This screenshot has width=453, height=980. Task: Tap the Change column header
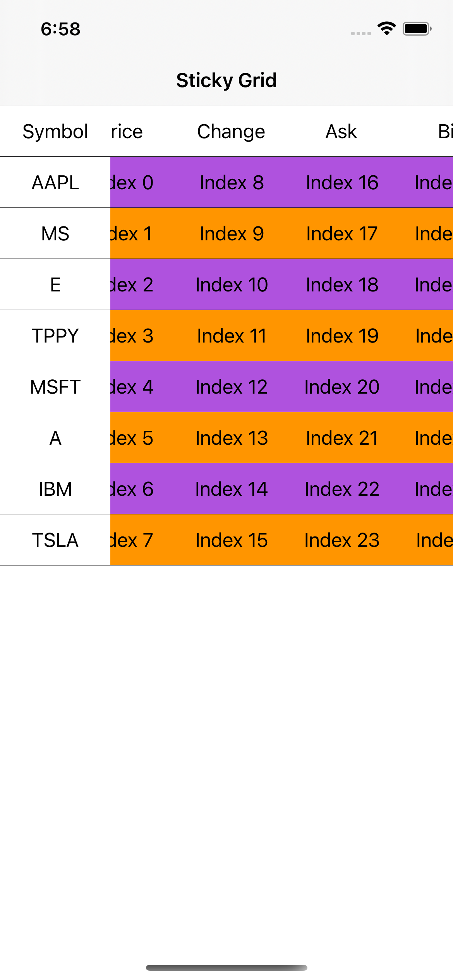231,132
